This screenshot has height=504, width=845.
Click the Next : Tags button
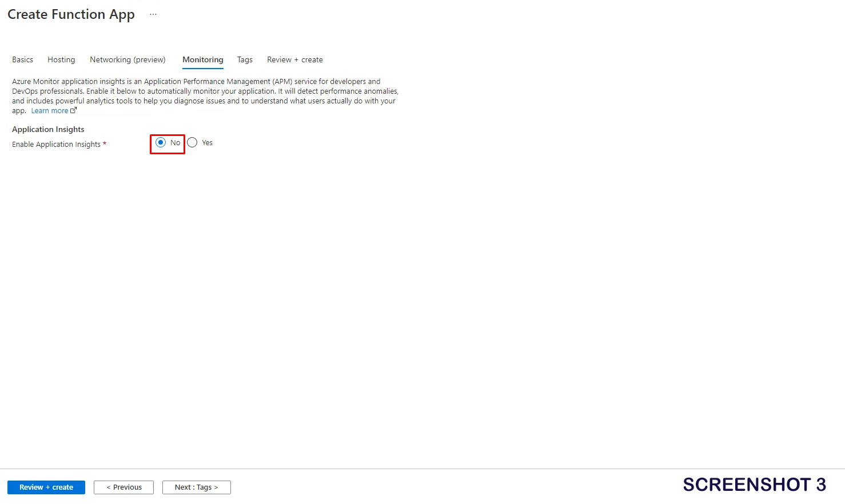pos(196,487)
